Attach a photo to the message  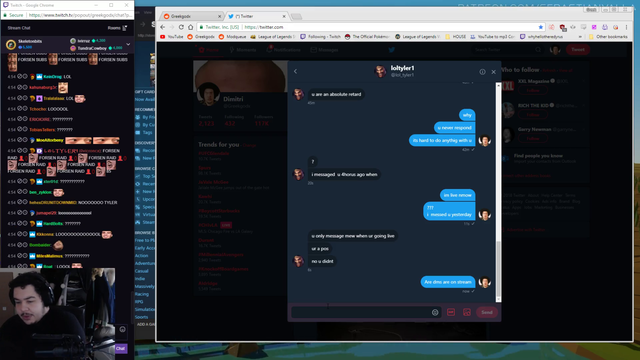(x=467, y=312)
